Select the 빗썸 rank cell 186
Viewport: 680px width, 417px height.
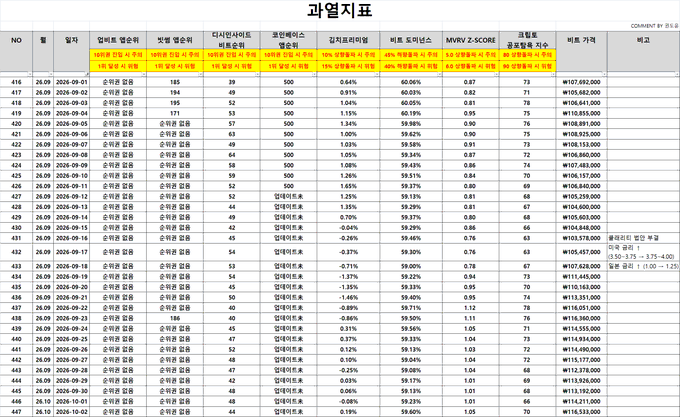click(x=175, y=318)
